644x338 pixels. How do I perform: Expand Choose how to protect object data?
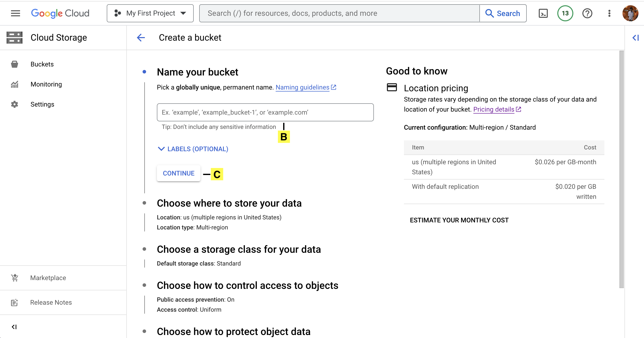tap(234, 331)
